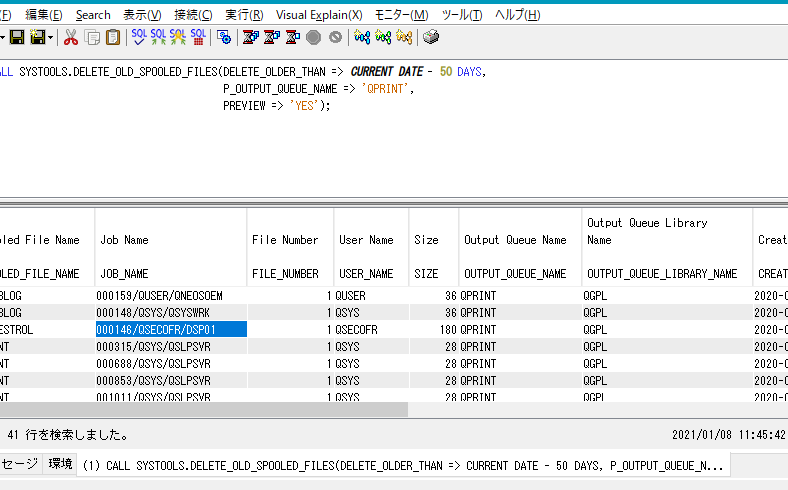
Task: Open the Visual Explain menu
Action: 319,15
